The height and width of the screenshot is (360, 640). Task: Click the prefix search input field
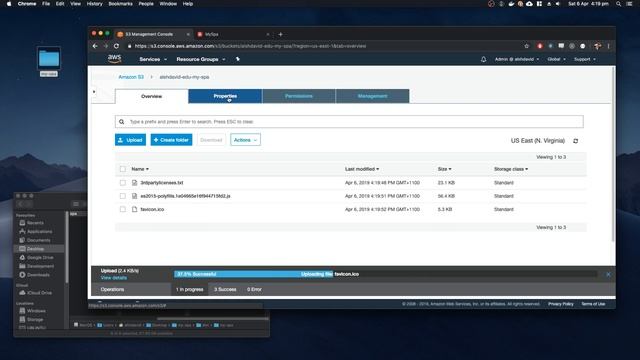(349, 122)
